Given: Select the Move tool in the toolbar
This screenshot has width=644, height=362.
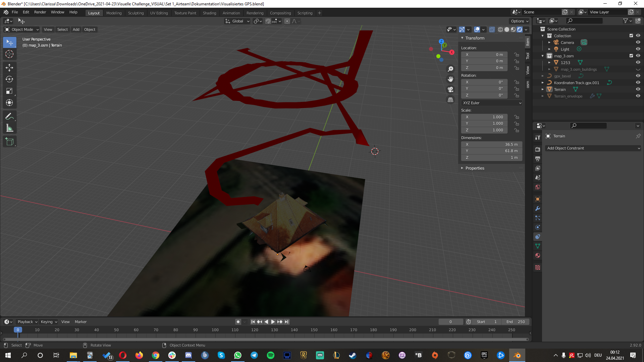Looking at the screenshot, I should pos(9,67).
